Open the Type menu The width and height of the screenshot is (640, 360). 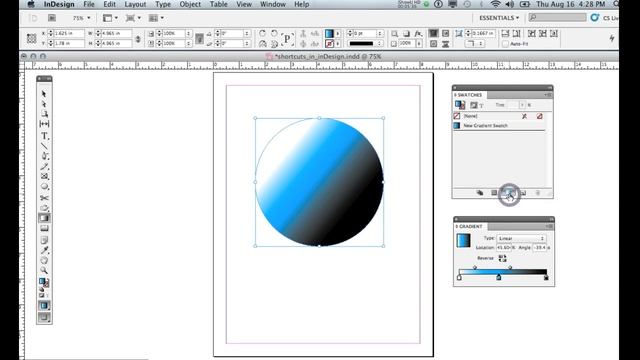point(163,4)
